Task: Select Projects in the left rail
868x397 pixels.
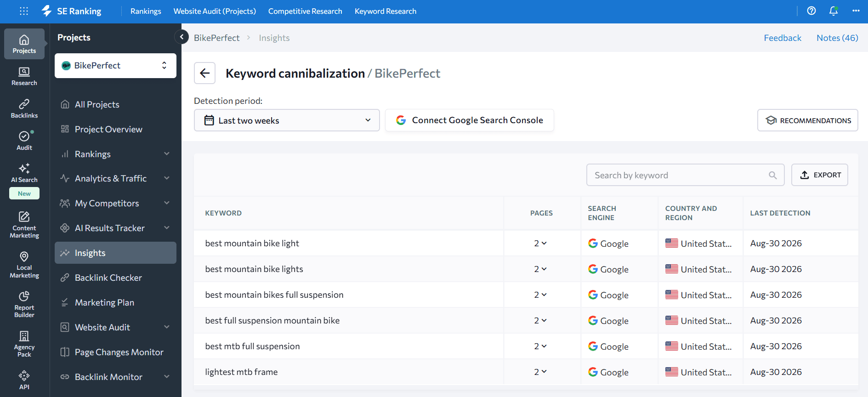Action: (24, 44)
